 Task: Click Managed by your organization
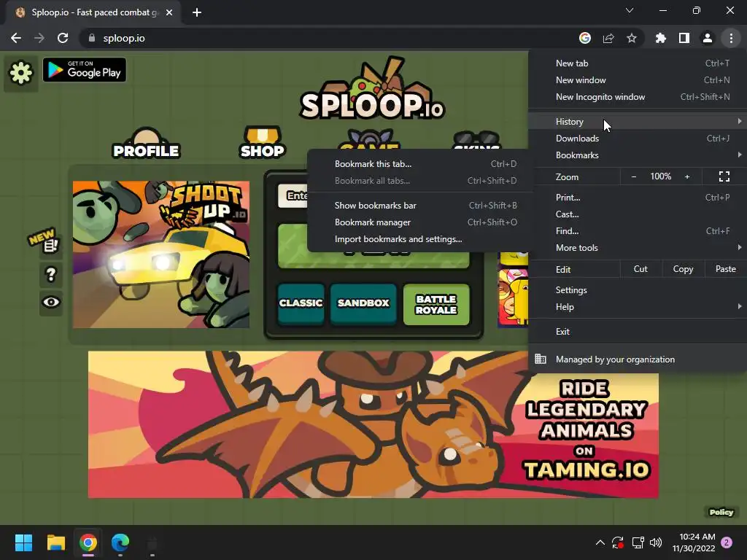click(638, 359)
